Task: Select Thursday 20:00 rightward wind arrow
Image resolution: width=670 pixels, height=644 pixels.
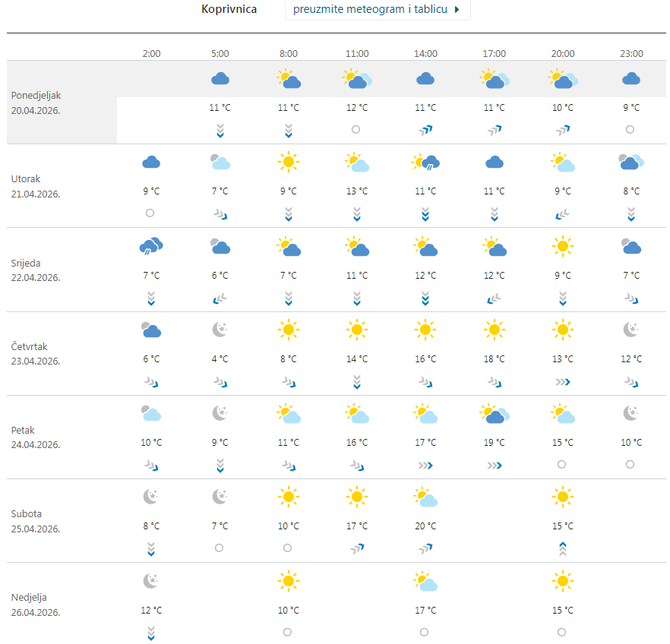Action: point(562,381)
